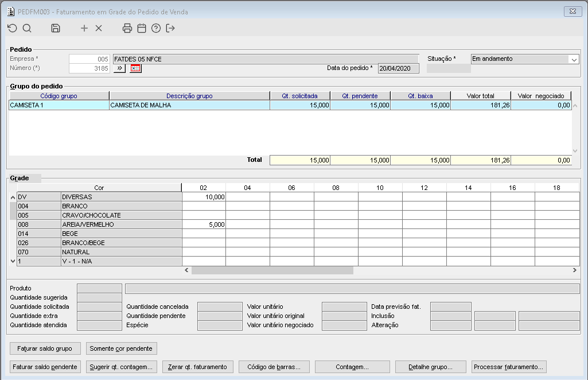Click the Quantidade cancelada field
The width and height of the screenshot is (588, 380).
[220, 307]
